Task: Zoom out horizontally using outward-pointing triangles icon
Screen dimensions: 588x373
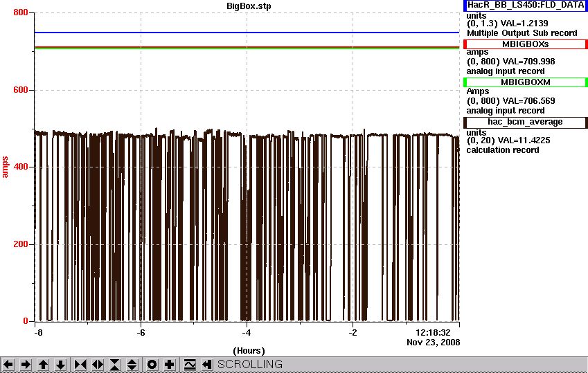Action: pyautogui.click(x=98, y=365)
